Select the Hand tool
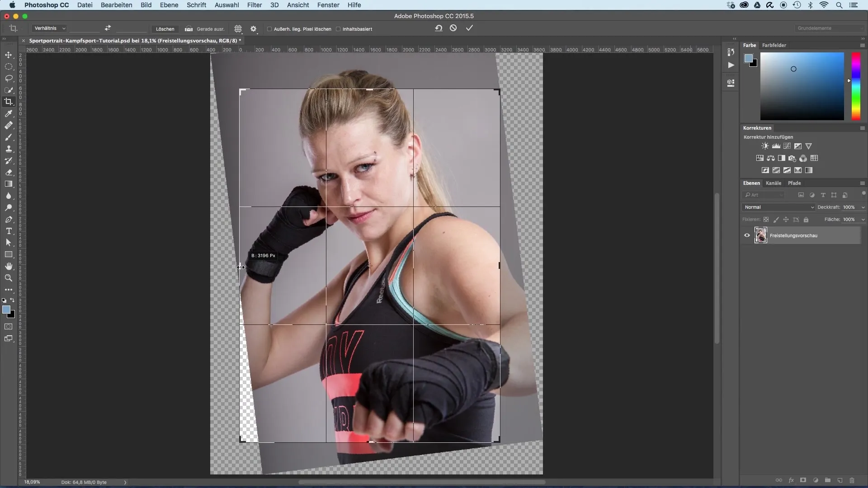The width and height of the screenshot is (868, 488). (9, 266)
